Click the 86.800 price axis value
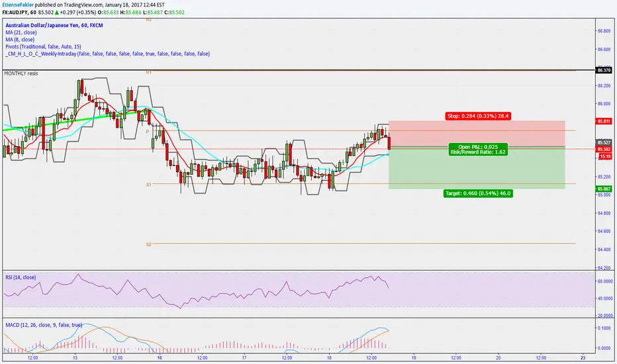Screen dimensions: 617x364 pyautogui.click(x=604, y=30)
